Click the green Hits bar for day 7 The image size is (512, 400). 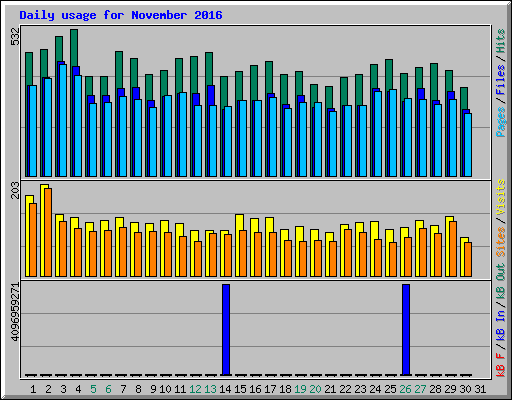[119, 69]
